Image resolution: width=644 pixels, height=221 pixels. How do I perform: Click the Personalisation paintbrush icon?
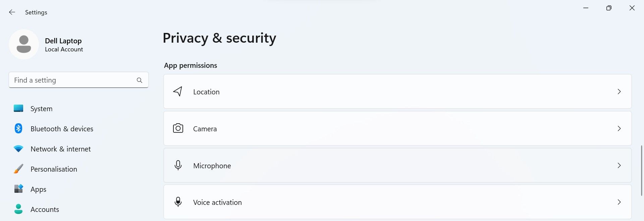(x=18, y=169)
